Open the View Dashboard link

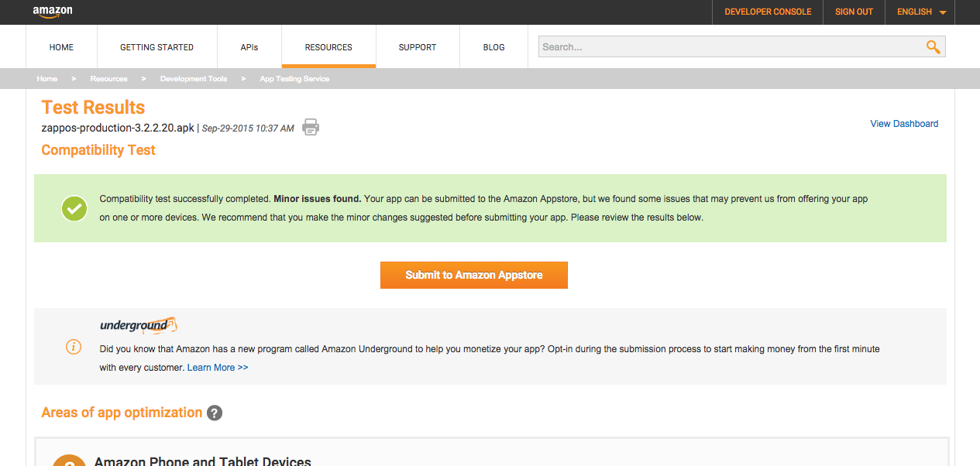[x=904, y=124]
